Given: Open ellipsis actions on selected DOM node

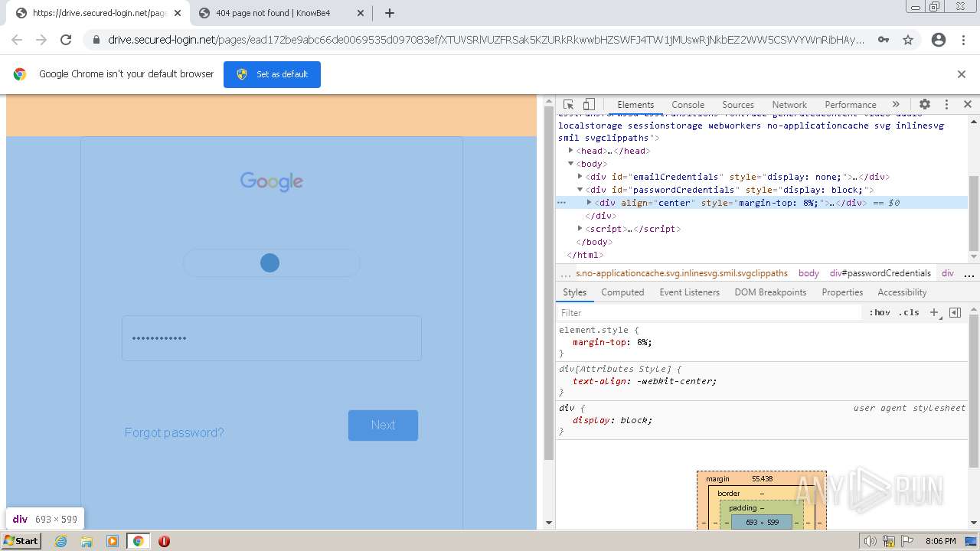Looking at the screenshot, I should [561, 203].
